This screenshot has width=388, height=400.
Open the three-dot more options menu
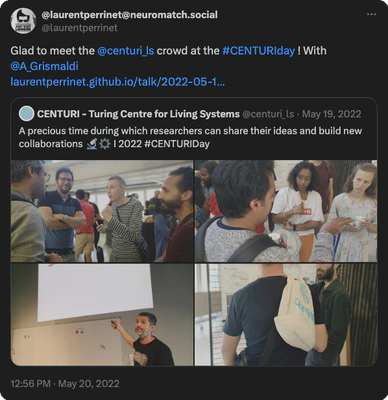coord(371,15)
